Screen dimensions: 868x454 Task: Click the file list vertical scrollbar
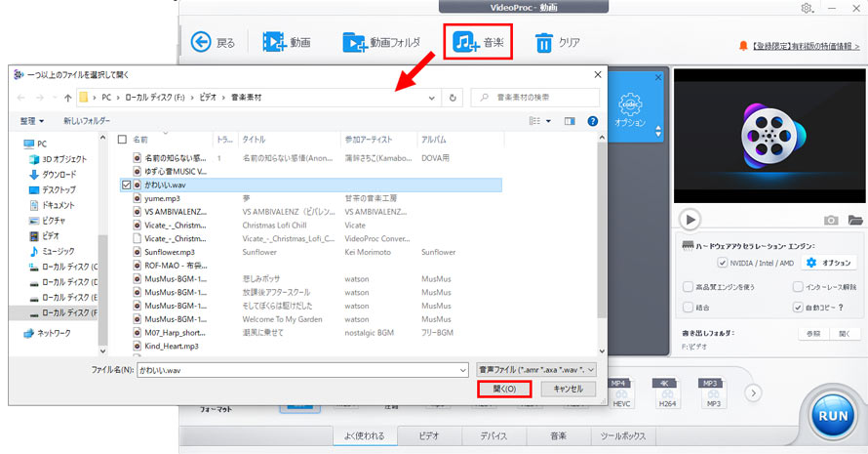tap(603, 232)
